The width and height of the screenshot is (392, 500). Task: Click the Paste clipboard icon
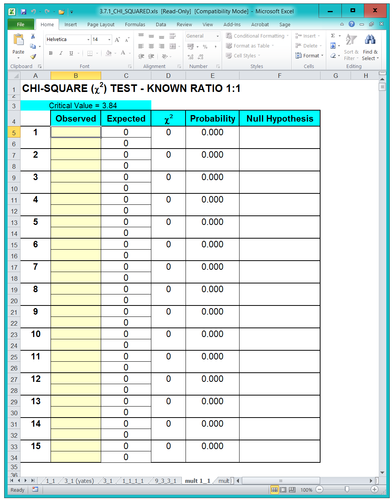click(x=18, y=40)
